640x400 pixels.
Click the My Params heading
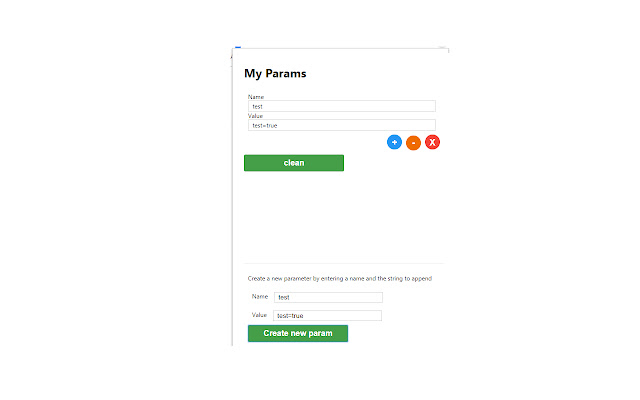(x=275, y=73)
